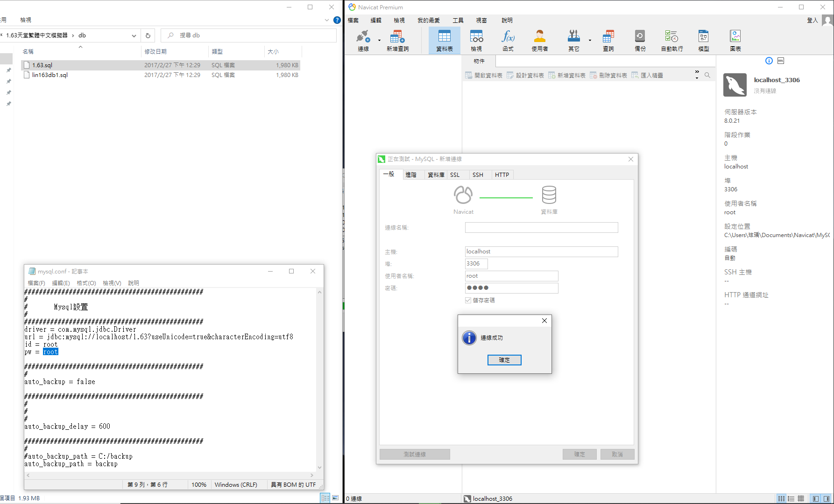Show the blue info panel icon
The height and width of the screenshot is (504, 834).
[x=769, y=61]
